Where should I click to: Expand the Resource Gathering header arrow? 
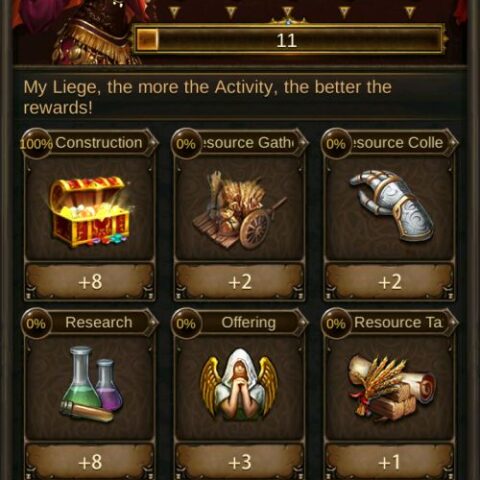click(303, 143)
